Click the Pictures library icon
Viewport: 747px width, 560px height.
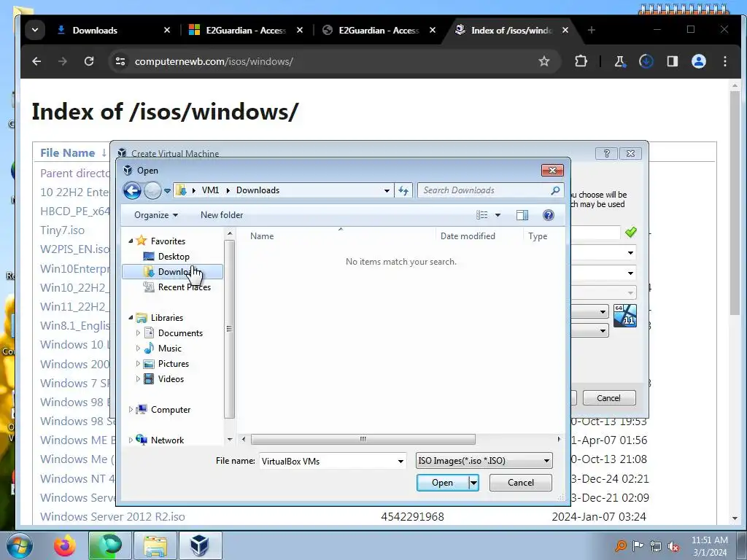point(149,364)
